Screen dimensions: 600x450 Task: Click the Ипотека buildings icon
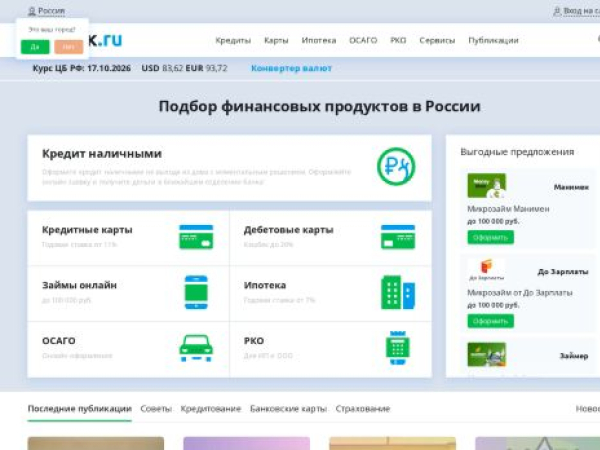tap(398, 292)
